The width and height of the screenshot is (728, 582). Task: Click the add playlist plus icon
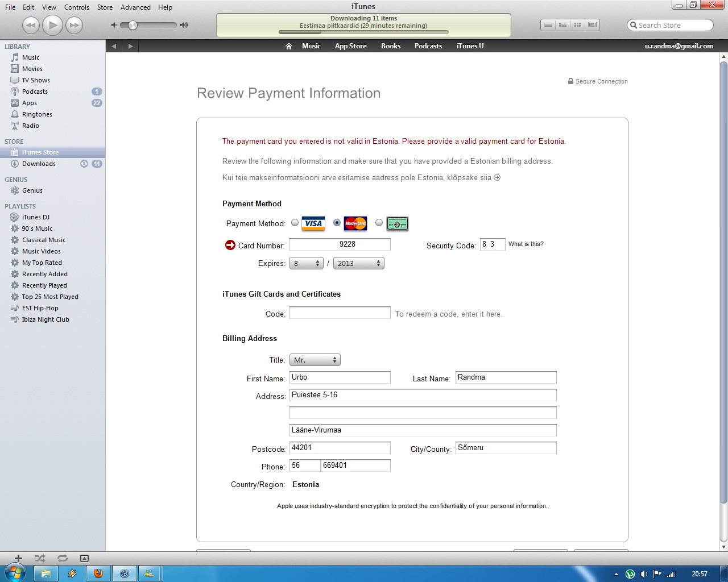pyautogui.click(x=18, y=558)
